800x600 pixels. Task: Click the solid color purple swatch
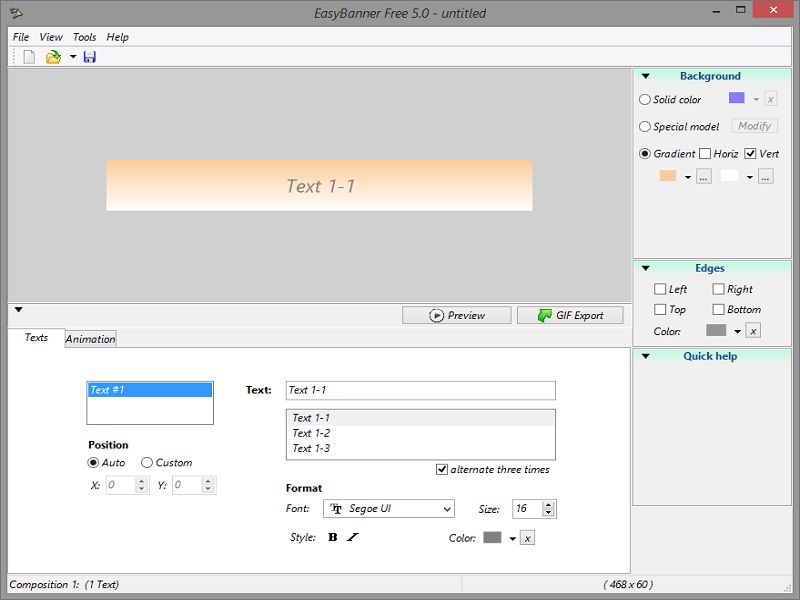click(736, 97)
